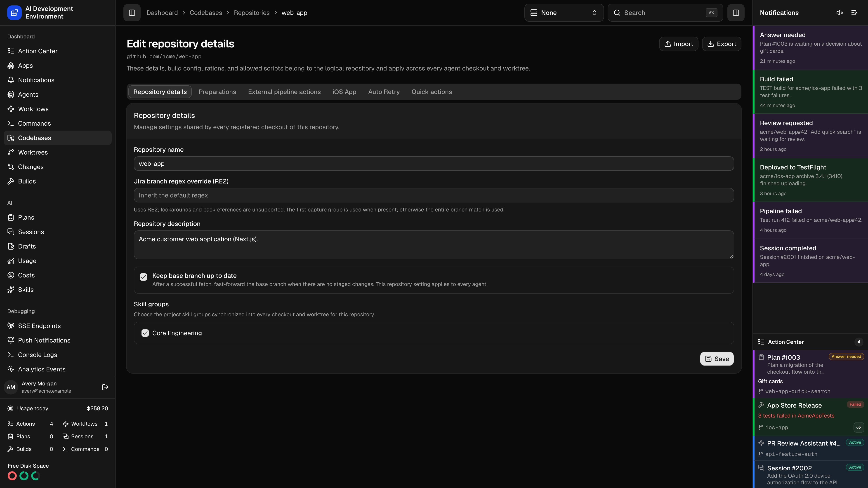Click the Export button
The height and width of the screenshot is (488, 868).
click(722, 44)
